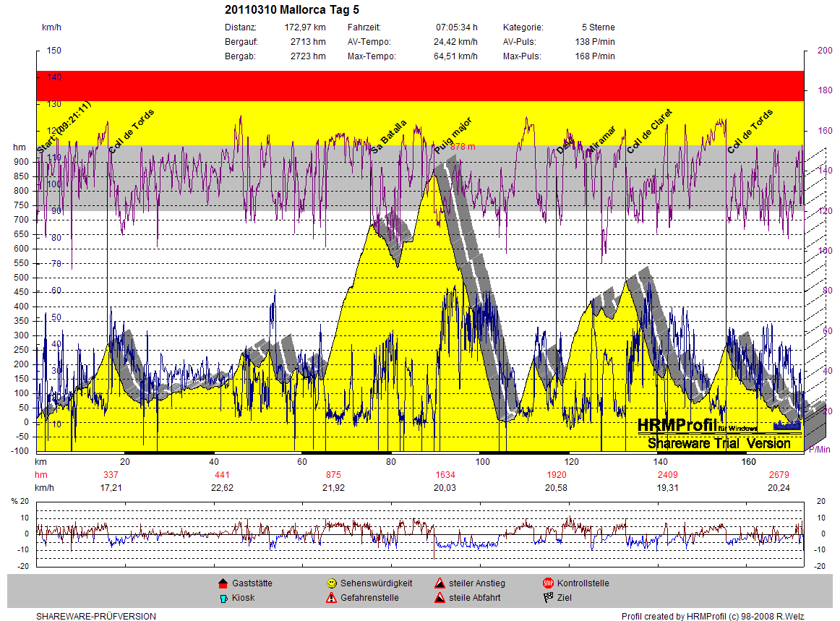Select the steile Abfahrt triangle icon
This screenshot has width=840, height=621.
[x=439, y=598]
